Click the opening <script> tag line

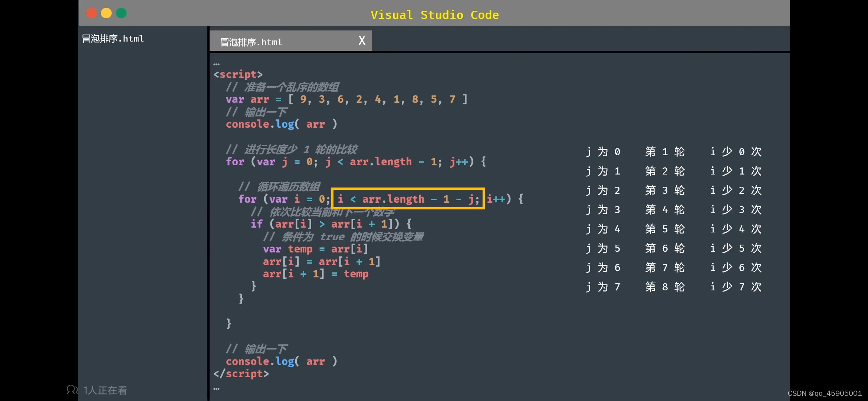coord(238,75)
